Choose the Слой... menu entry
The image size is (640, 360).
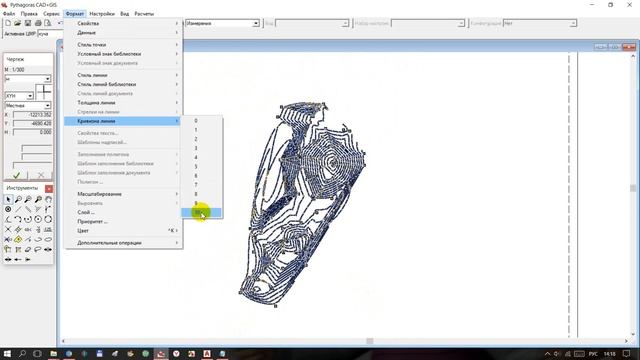pos(123,212)
